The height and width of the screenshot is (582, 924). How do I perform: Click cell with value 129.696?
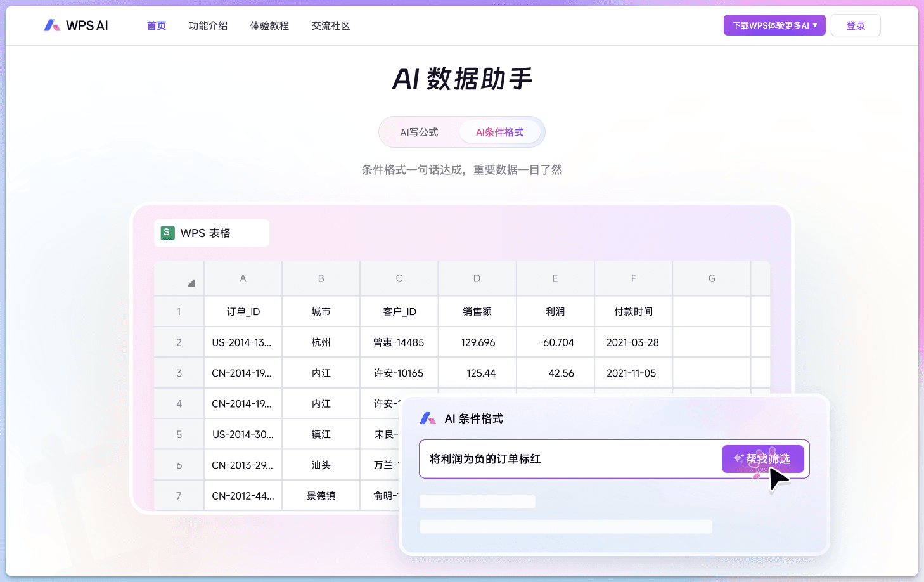477,342
